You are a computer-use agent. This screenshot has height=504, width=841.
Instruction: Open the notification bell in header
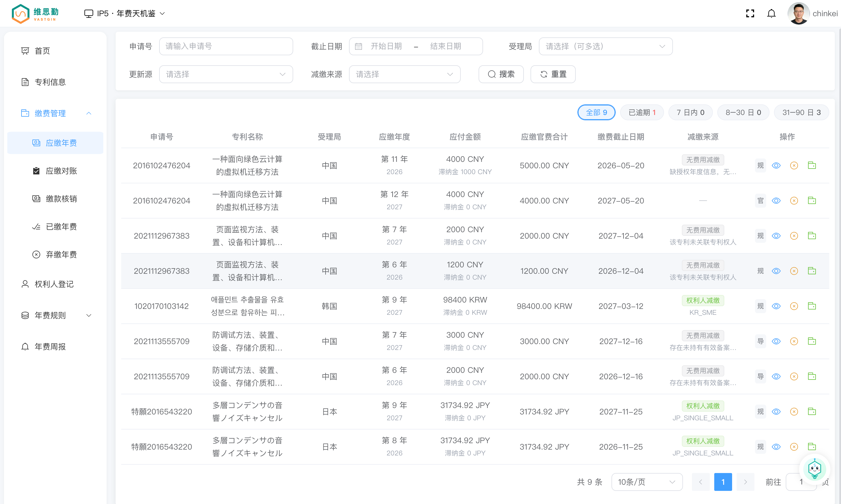(x=771, y=14)
